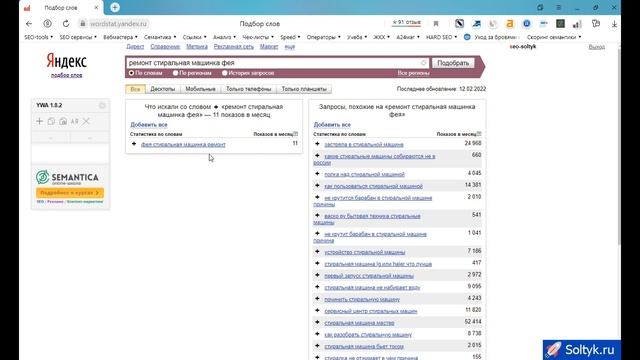Open YWA 1.0.2 settings icon
The image size is (640, 360).
click(x=102, y=106)
